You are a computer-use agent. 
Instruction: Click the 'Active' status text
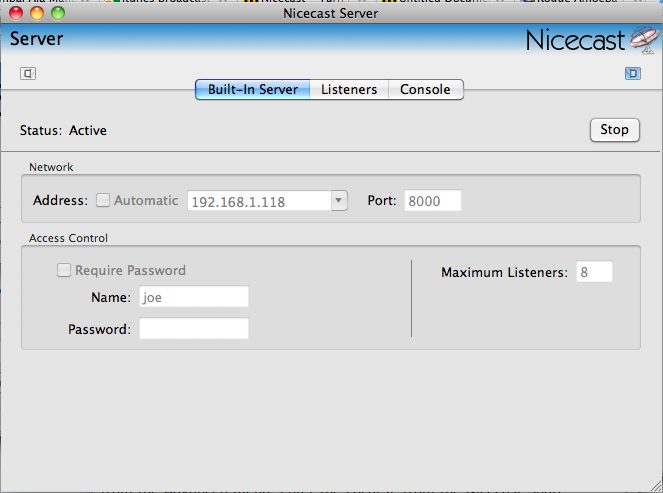[88, 130]
